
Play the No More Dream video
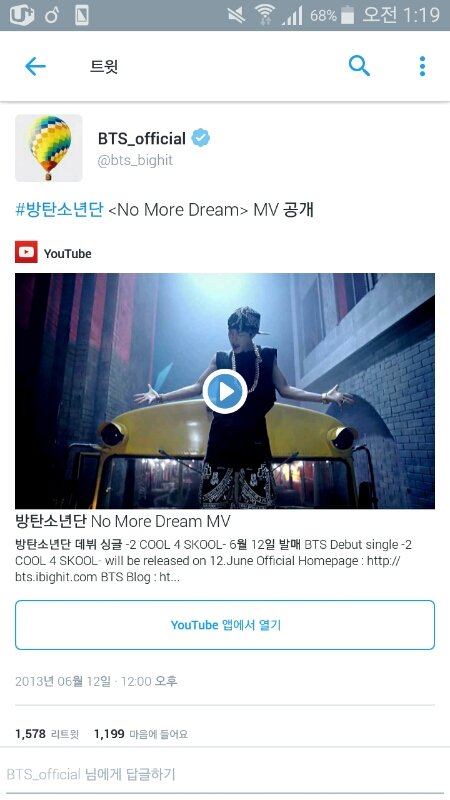(224, 391)
